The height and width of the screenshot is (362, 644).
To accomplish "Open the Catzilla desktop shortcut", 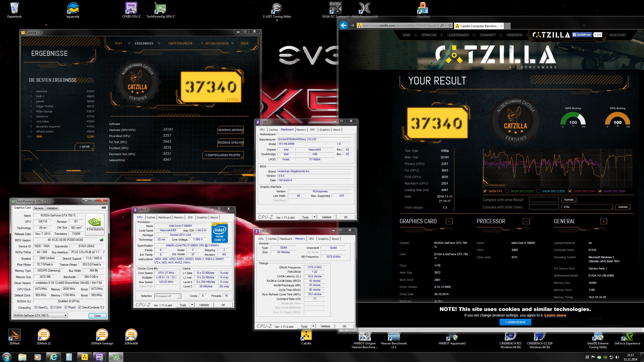I will pyautogui.click(x=306, y=337).
